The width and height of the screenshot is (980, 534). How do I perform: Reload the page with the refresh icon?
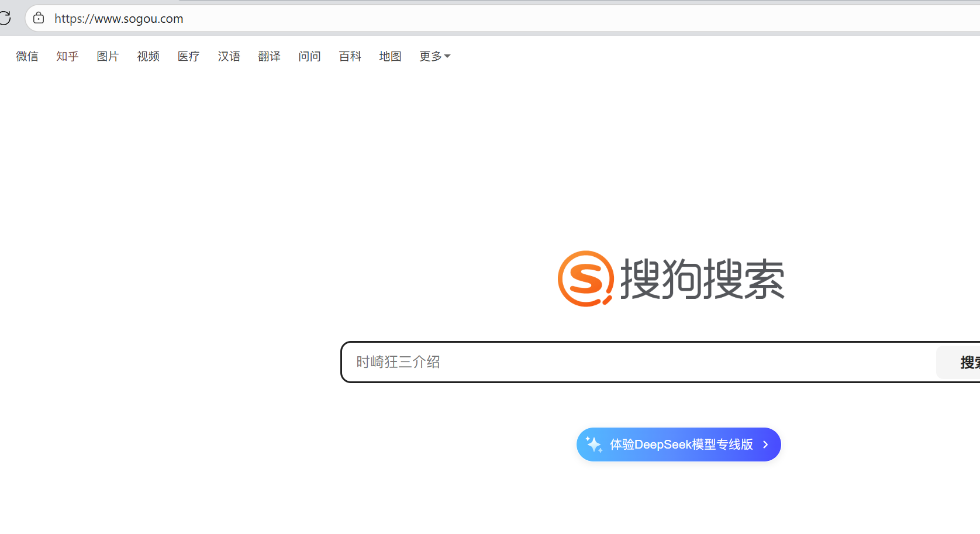pos(5,18)
